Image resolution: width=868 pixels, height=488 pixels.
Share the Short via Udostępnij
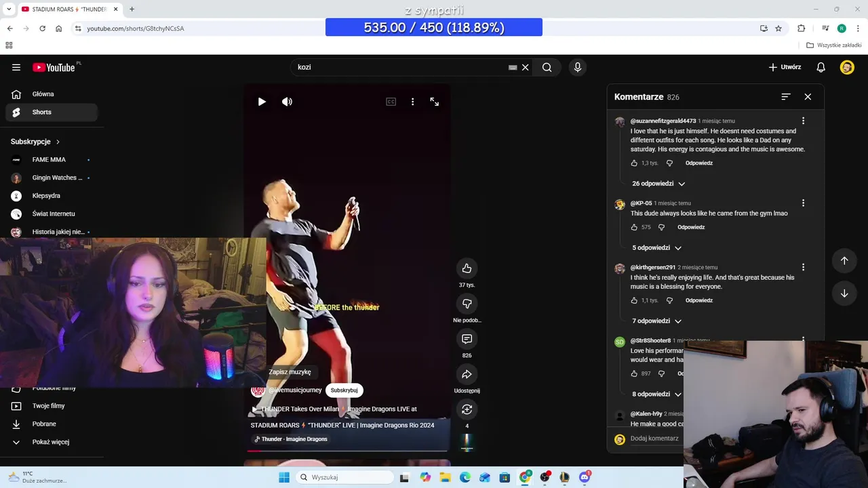pyautogui.click(x=467, y=374)
